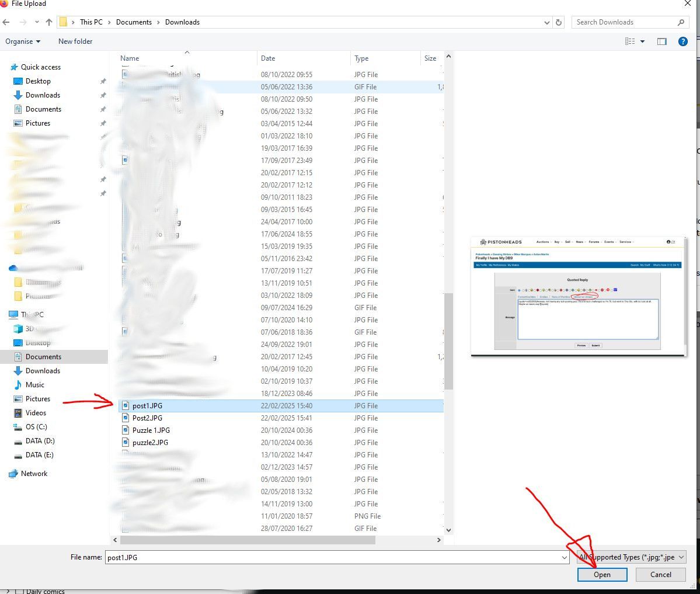The width and height of the screenshot is (700, 594).
Task: Click the Help question mark icon
Action: pyautogui.click(x=682, y=41)
